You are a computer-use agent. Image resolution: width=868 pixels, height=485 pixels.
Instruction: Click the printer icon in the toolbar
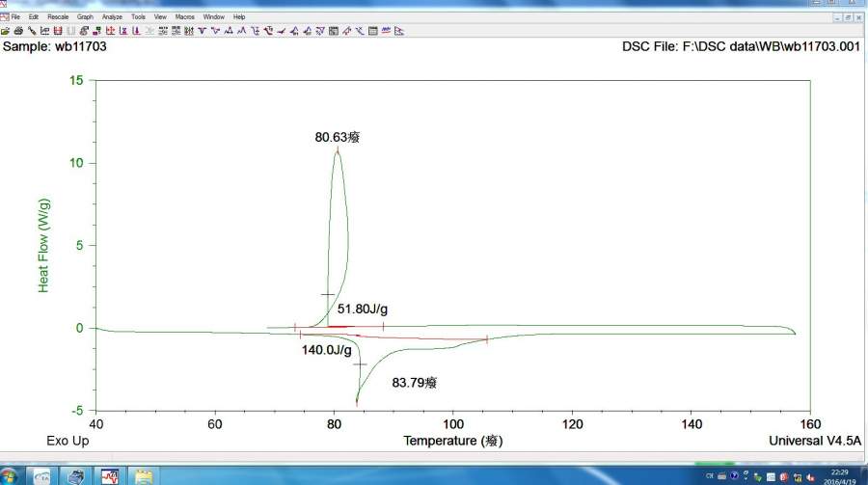point(18,31)
